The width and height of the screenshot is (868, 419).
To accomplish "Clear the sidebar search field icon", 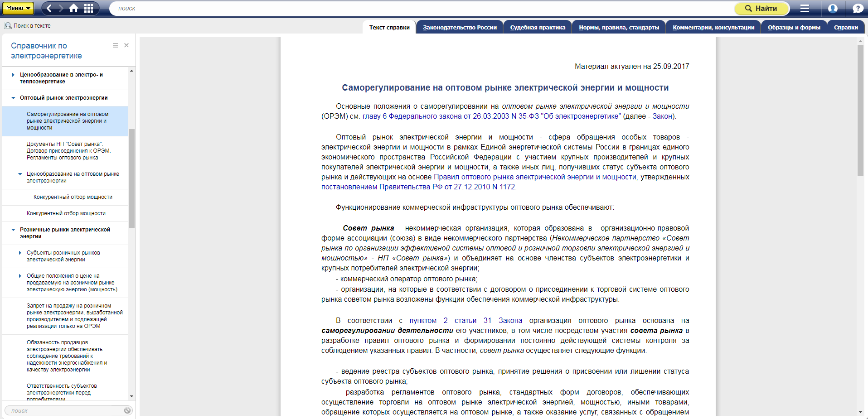I will 127,410.
